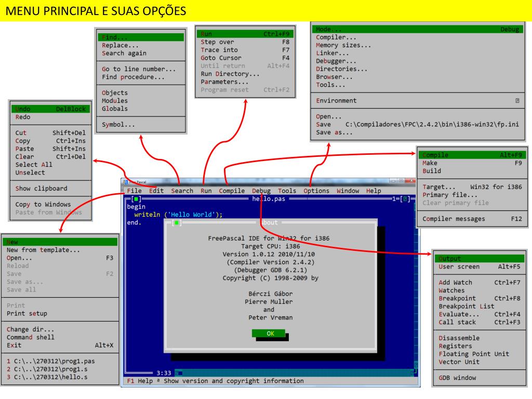The width and height of the screenshot is (532, 399).
Task: Open the File menu in the menu bar
Action: point(135,191)
